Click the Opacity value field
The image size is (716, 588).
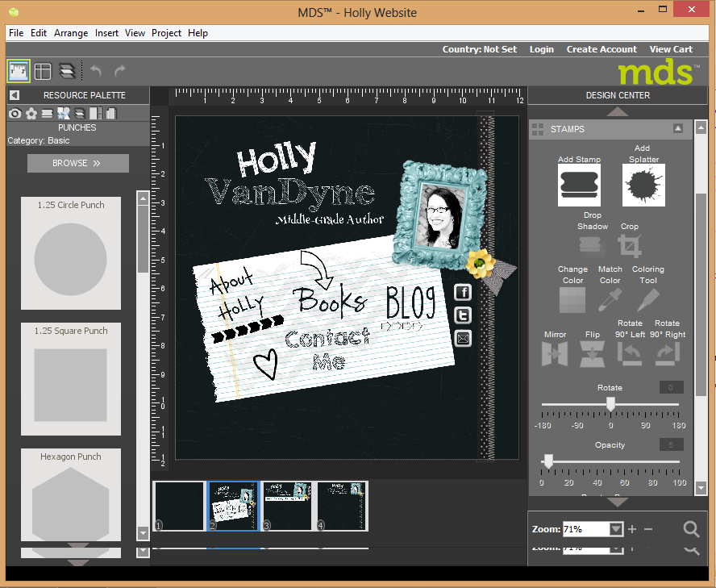pos(671,444)
